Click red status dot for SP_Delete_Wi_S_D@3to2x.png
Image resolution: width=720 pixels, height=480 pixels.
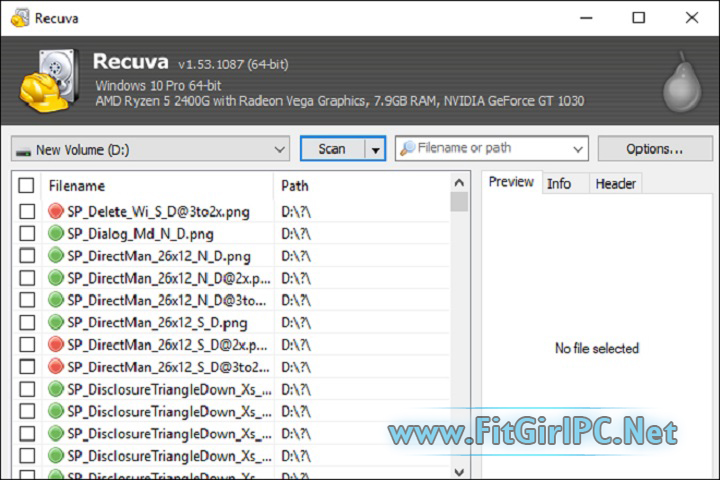tap(56, 211)
